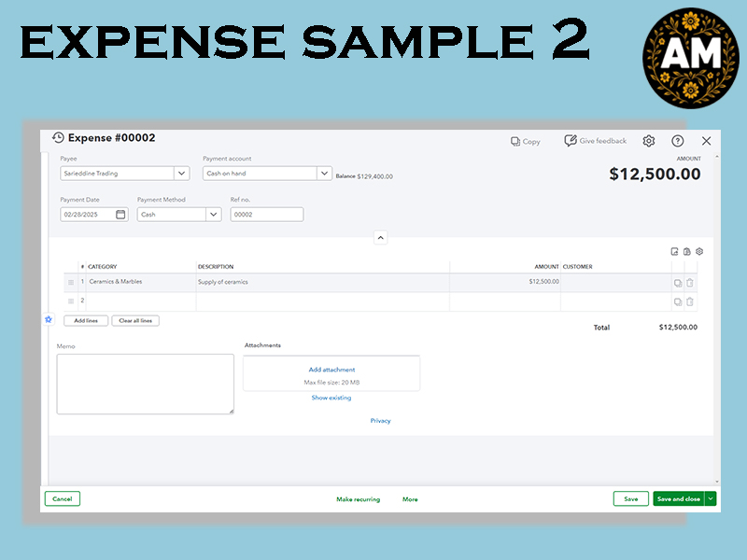The image size is (747, 560).
Task: Duplicate line 2 with copy icon
Action: coord(678,301)
